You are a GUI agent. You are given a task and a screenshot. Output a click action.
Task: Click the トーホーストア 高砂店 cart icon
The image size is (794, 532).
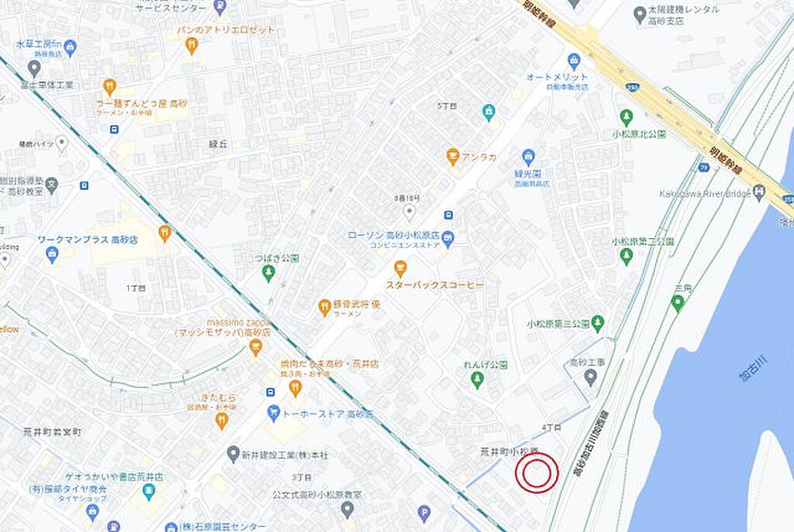274,413
